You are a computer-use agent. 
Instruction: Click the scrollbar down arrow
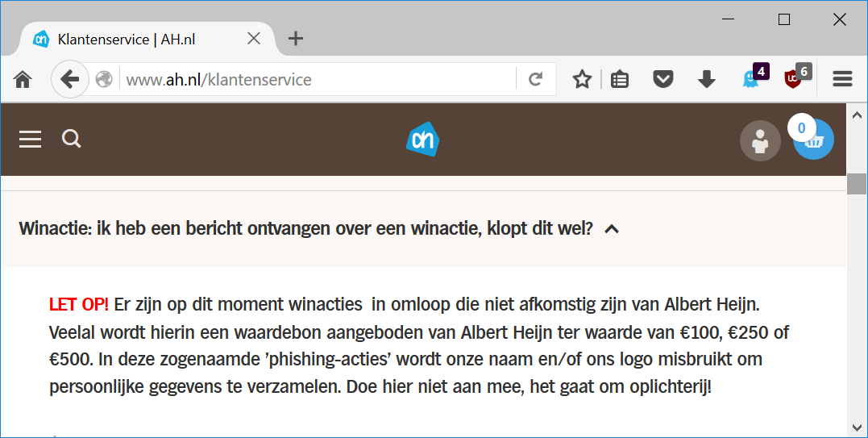coord(857,428)
